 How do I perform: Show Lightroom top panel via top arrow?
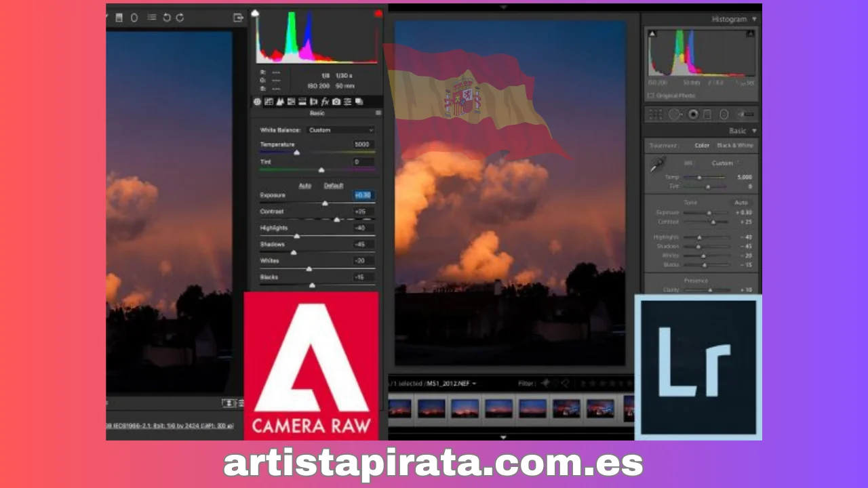(x=503, y=7)
